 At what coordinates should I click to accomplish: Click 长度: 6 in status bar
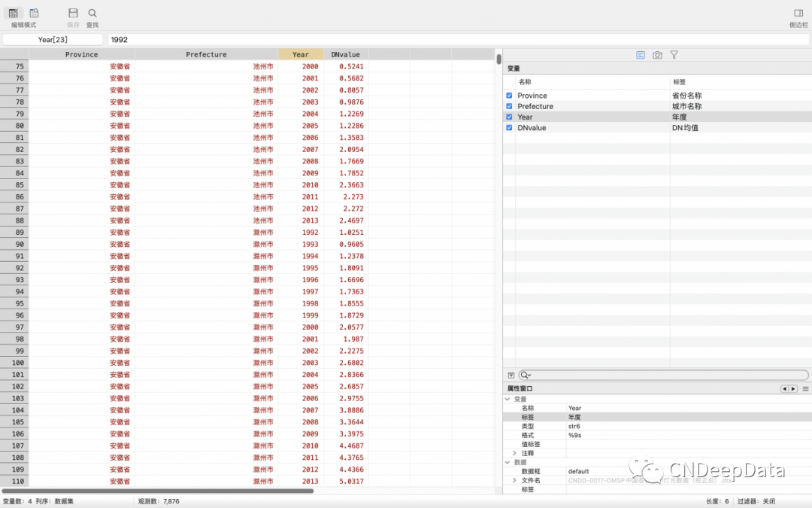point(717,501)
